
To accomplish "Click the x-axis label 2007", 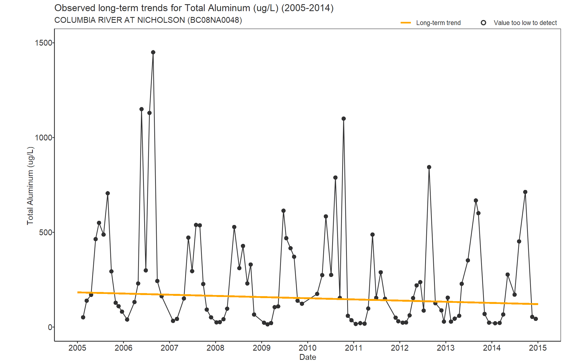I will pos(169,348).
